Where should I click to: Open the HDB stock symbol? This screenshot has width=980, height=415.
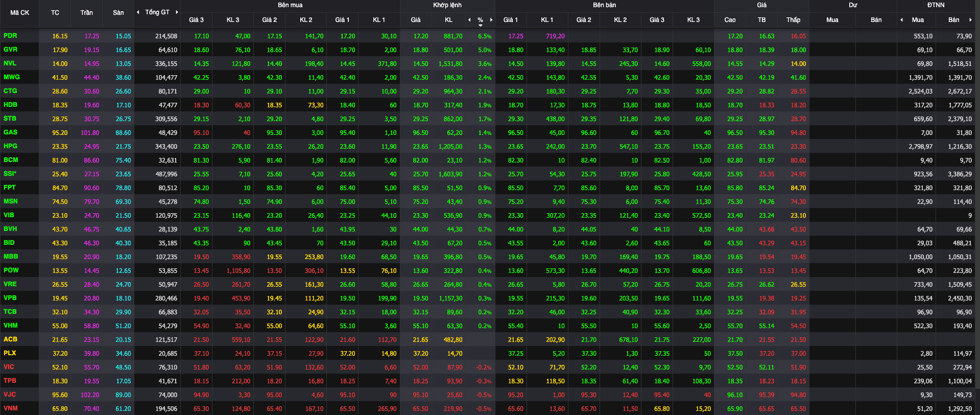click(x=10, y=105)
